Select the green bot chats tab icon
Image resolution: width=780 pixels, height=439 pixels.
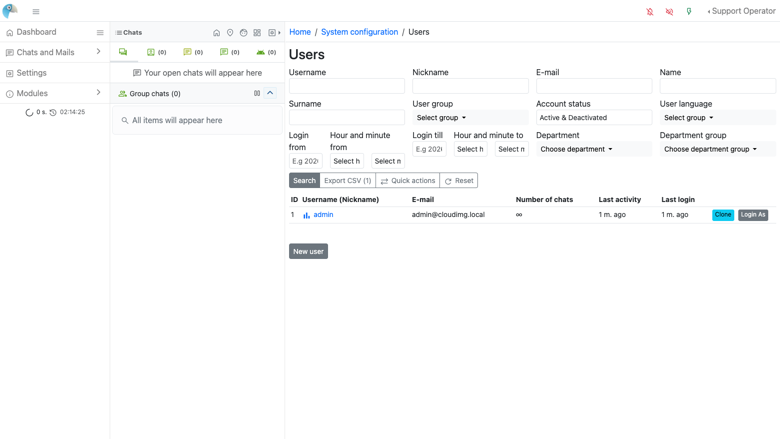[260, 52]
